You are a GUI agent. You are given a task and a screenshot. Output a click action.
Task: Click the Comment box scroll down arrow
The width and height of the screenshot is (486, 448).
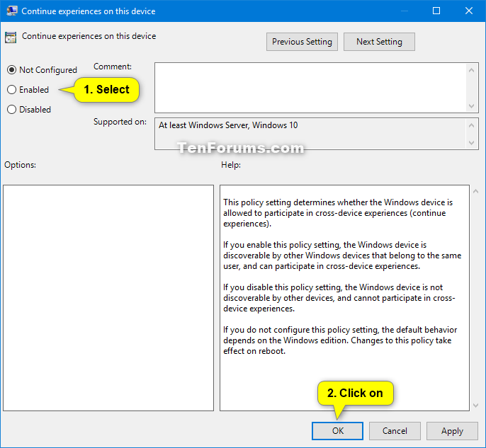471,106
